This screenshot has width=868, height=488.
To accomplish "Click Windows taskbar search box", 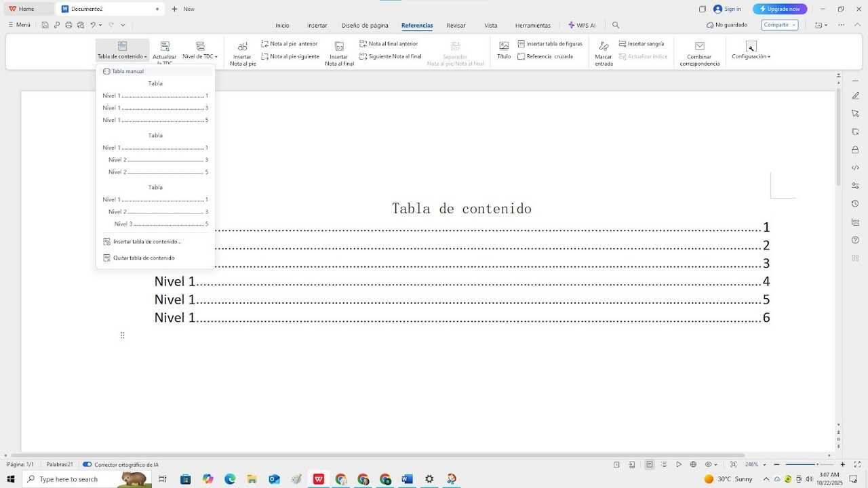I will [69, 479].
